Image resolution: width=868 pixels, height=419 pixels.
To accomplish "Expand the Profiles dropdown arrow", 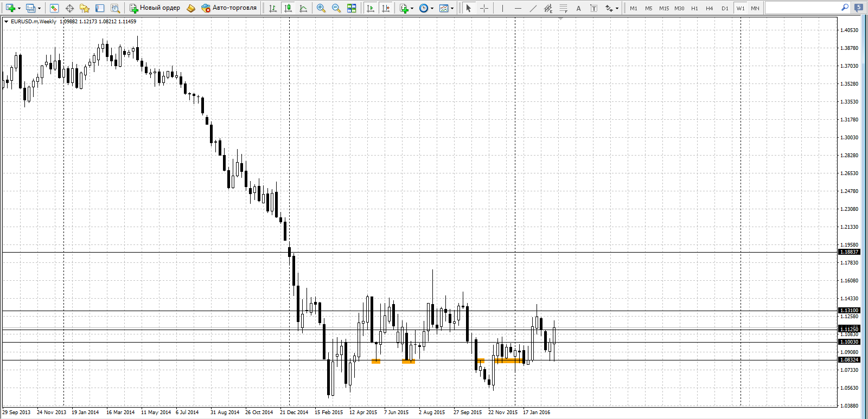I will (x=39, y=8).
